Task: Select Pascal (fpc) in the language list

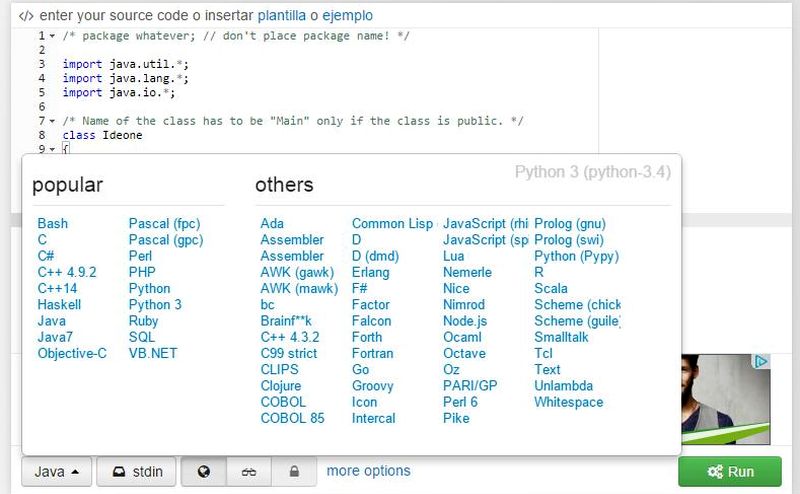Action: point(164,224)
